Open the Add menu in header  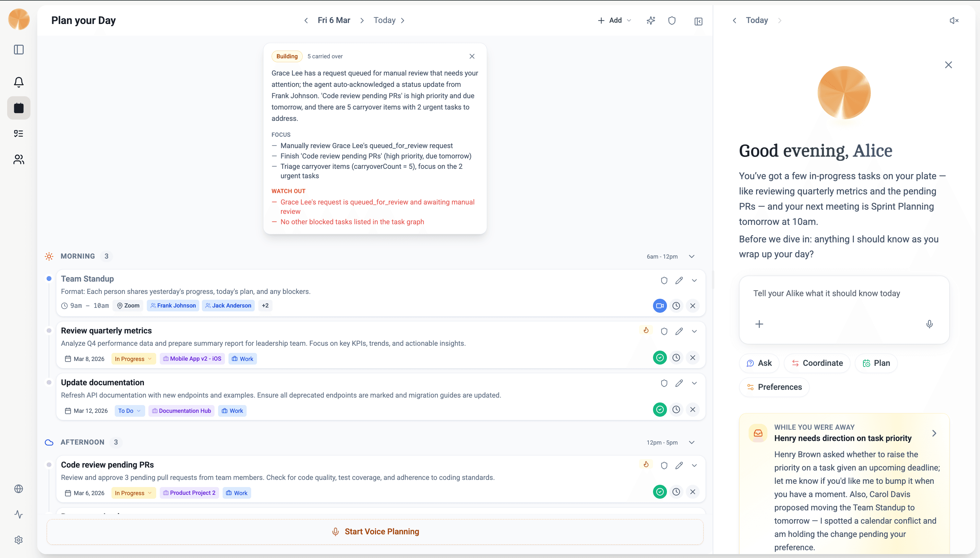point(614,21)
